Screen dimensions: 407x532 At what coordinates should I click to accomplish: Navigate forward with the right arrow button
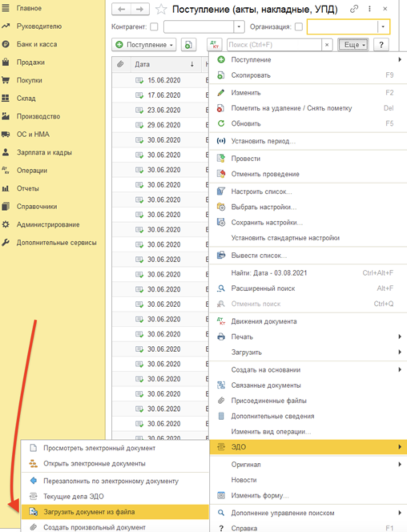click(140, 9)
